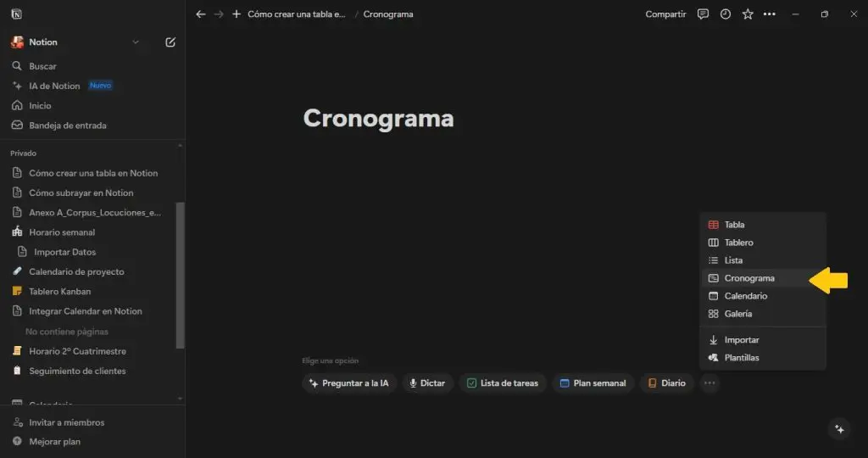Click the Cronograma breadcrumb
868x458 pixels.
[x=388, y=14]
